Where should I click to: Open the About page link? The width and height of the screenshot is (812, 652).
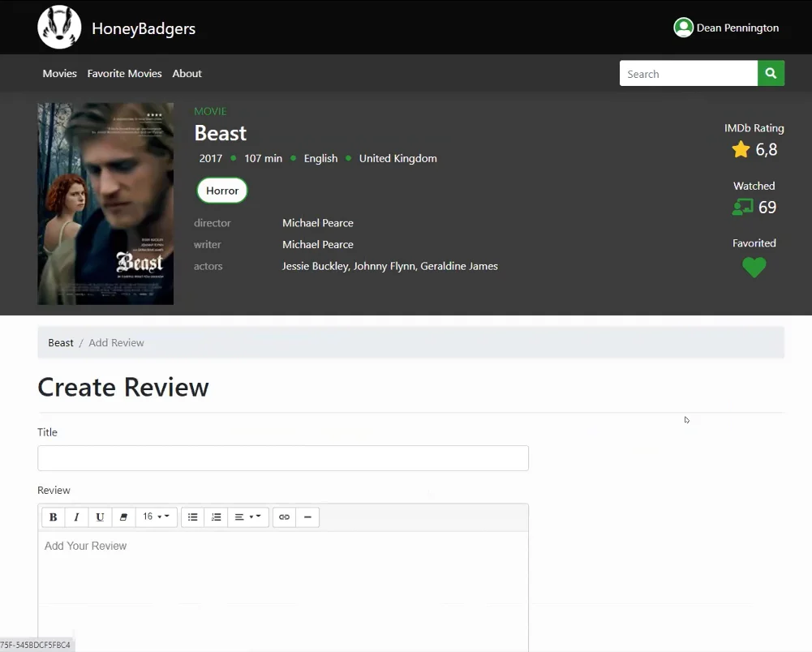pos(187,74)
